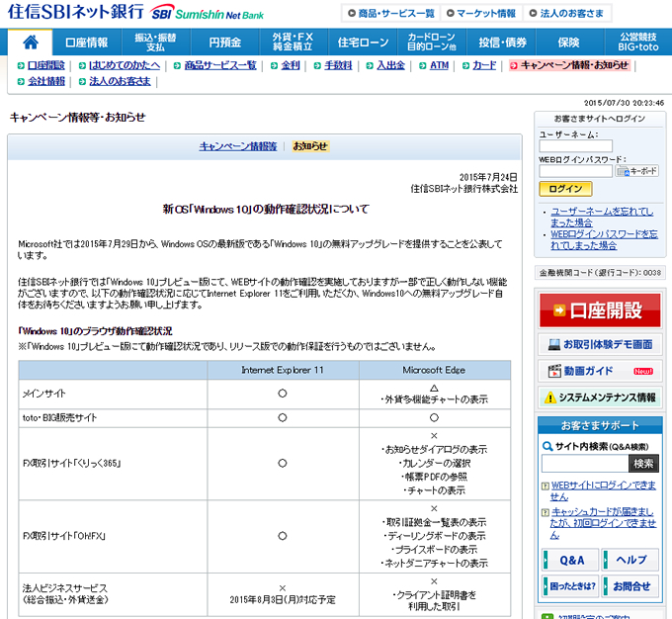The image size is (672, 619).
Task: Click the 法人のお客さま sub-navigation link
Action: (x=120, y=81)
